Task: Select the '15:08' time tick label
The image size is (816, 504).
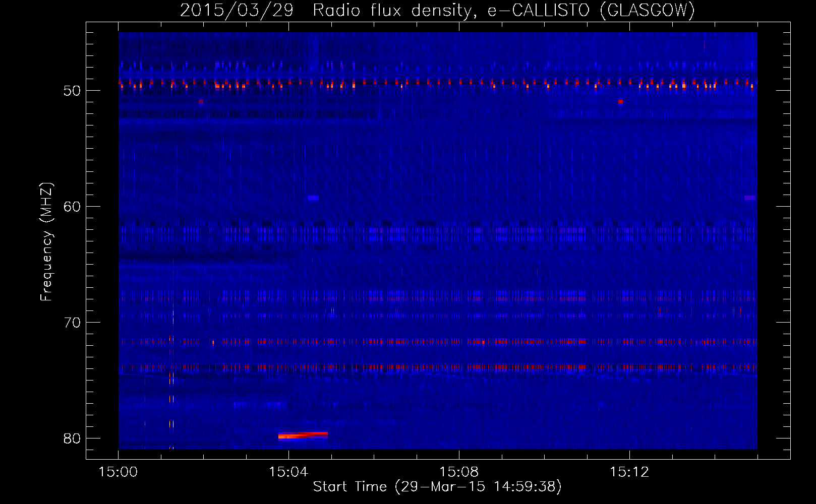Action: (459, 472)
